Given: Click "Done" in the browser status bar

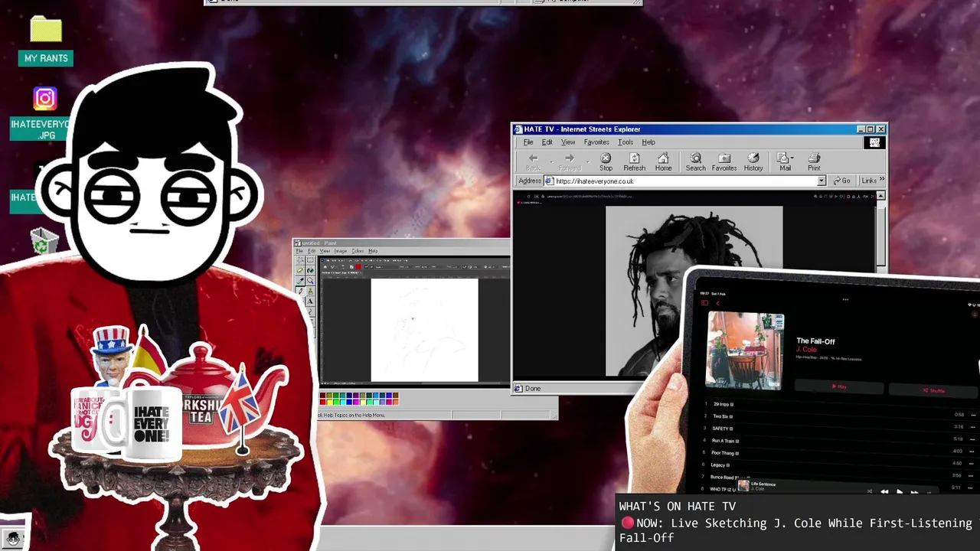Looking at the screenshot, I should click(x=533, y=389).
